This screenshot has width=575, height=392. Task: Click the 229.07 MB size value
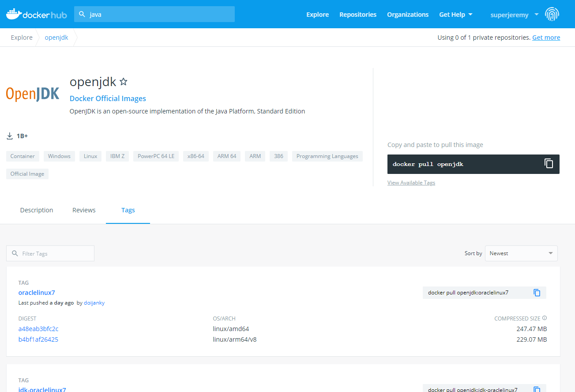pyautogui.click(x=532, y=339)
